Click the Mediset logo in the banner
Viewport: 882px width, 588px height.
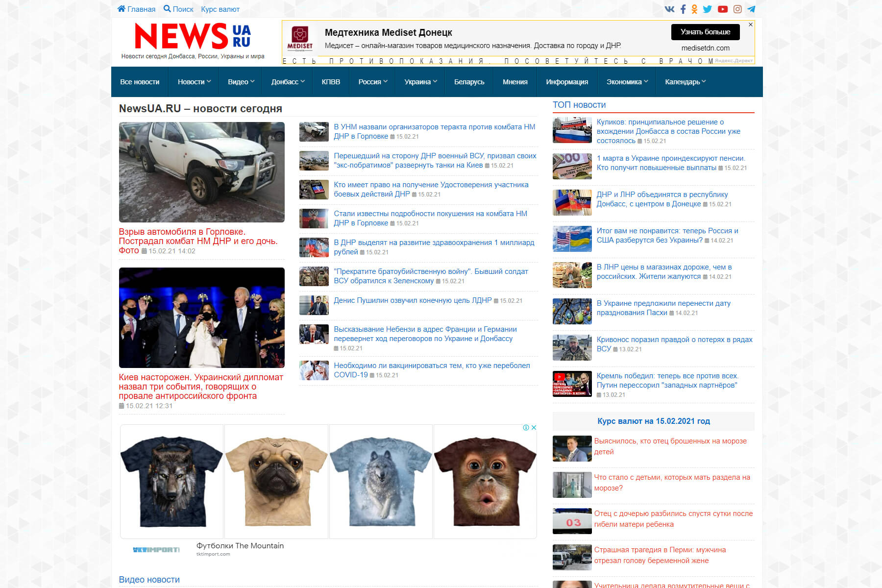(x=300, y=39)
